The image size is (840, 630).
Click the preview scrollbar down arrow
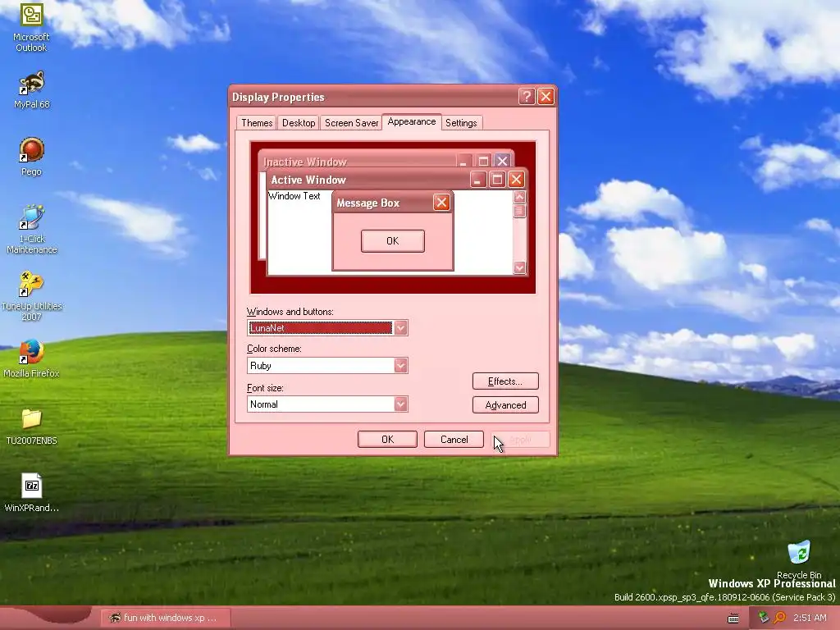(519, 267)
